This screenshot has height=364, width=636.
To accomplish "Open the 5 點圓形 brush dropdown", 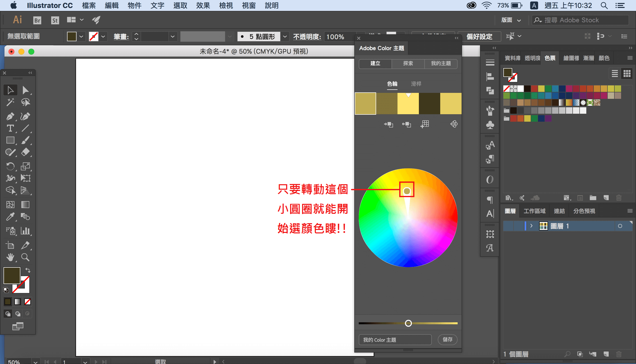I will [285, 36].
